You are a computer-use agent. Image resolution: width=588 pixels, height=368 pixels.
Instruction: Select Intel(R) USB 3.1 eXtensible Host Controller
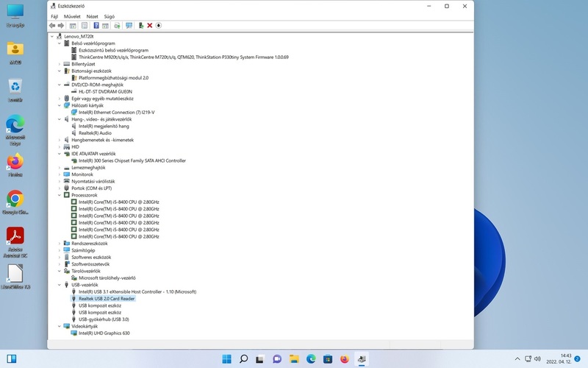coord(137,291)
